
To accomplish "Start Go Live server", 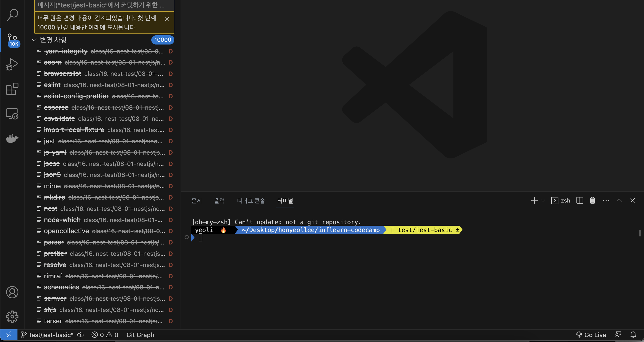I will pos(591,335).
